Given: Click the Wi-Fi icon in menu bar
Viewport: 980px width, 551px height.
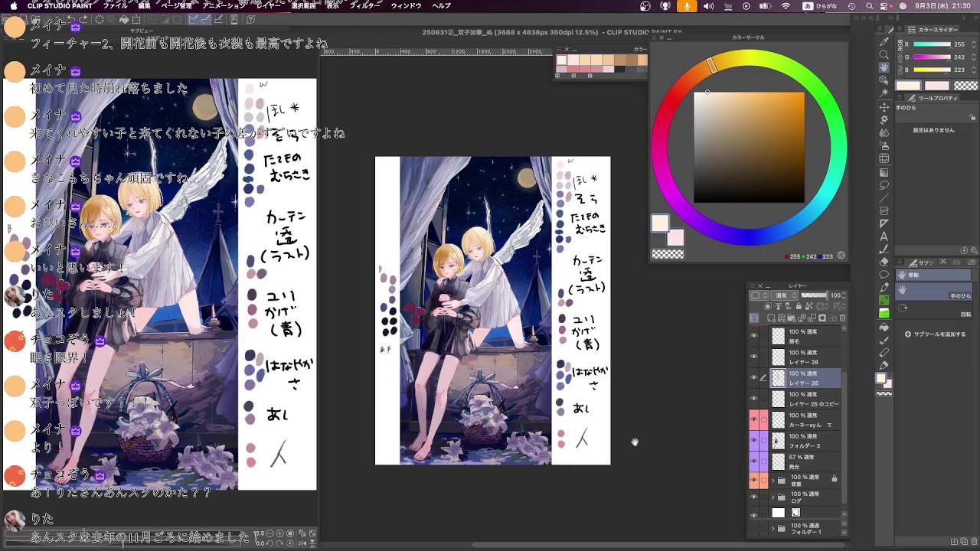Looking at the screenshot, I should point(786,6).
